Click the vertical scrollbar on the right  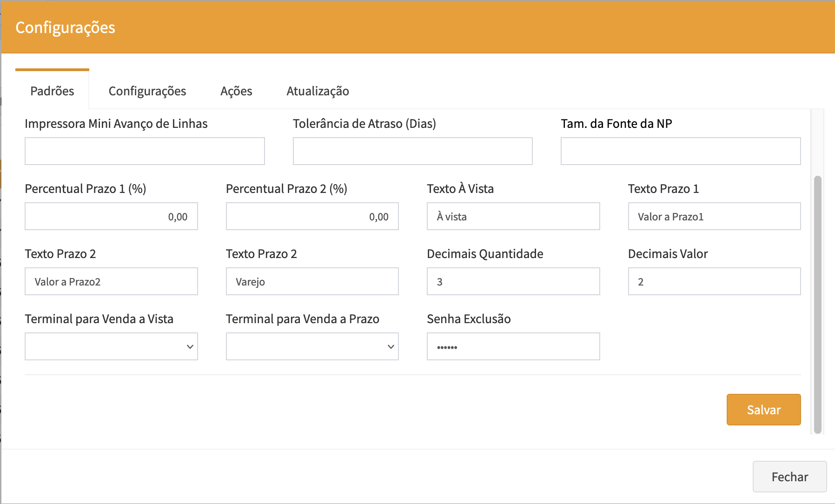pyautogui.click(x=817, y=305)
